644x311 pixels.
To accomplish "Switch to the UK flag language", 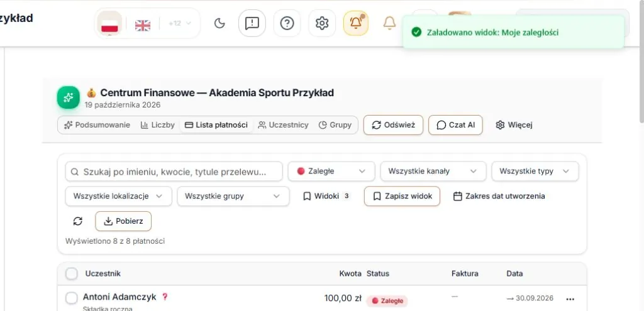I will [143, 25].
